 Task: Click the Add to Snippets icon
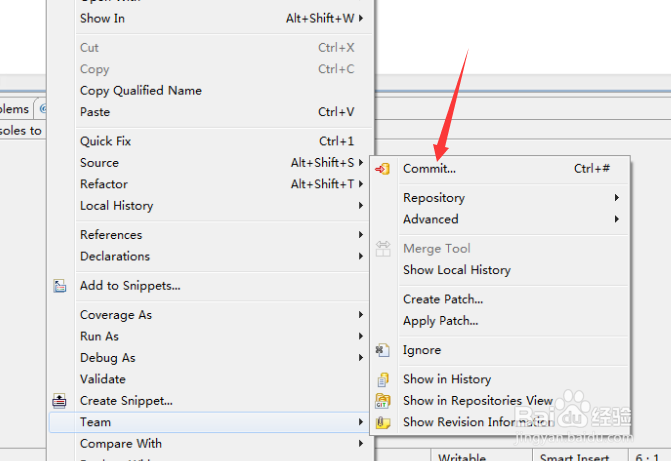59,286
